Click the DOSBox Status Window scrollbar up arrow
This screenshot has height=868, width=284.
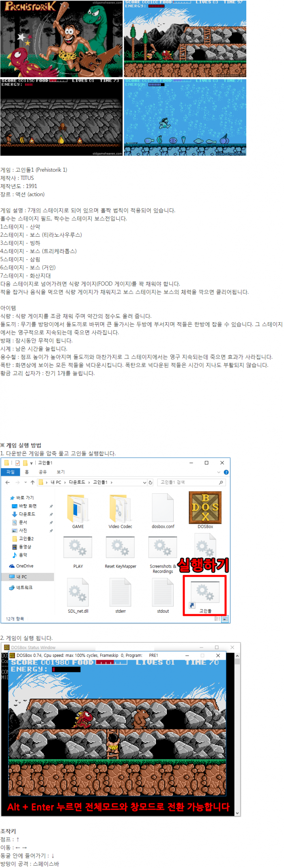click(x=237, y=656)
